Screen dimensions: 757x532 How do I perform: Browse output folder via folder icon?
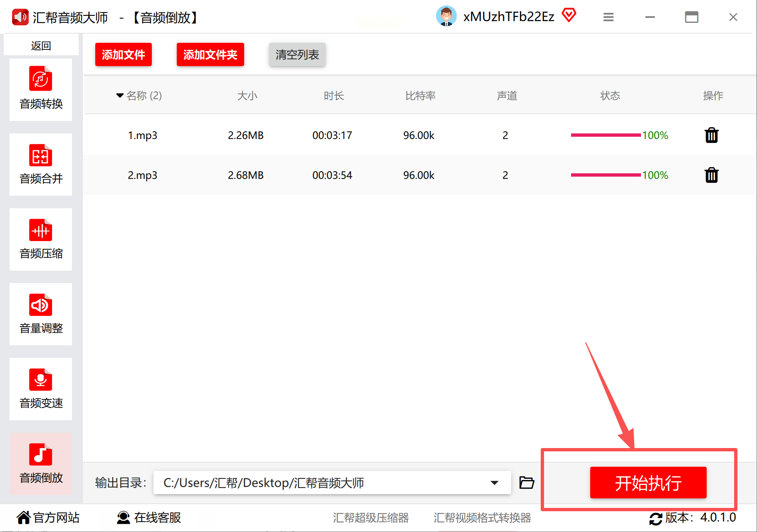527,483
